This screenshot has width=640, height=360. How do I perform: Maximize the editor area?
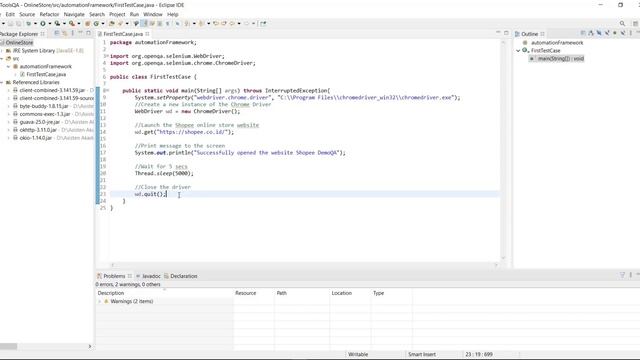[x=506, y=33]
